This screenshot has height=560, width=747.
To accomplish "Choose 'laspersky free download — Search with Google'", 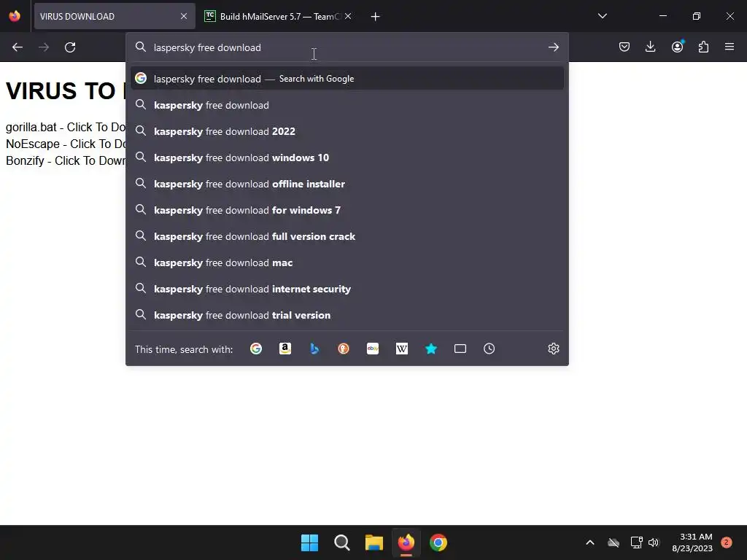I will click(347, 79).
